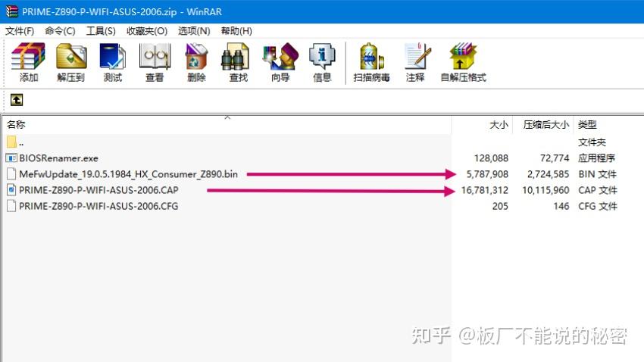Image resolution: width=644 pixels, height=362 pixels.
Task: Click compressed size 72,774
Action: click(x=555, y=158)
